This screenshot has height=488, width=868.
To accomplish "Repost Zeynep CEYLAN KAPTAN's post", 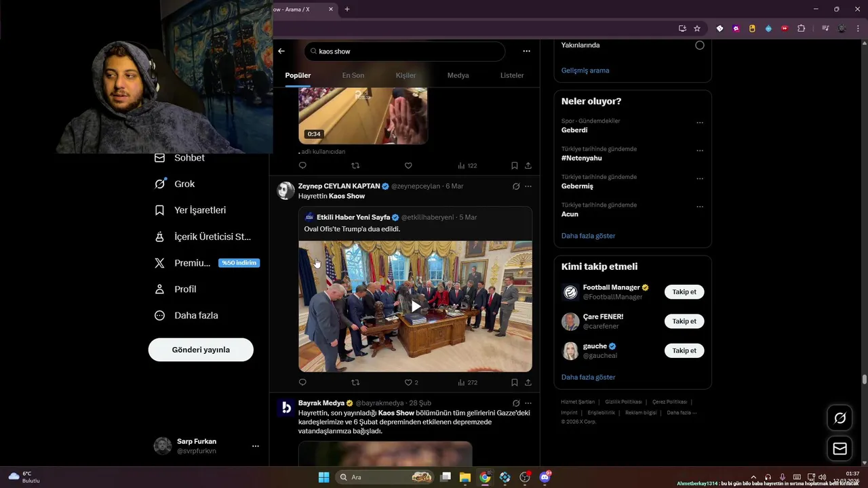I will [x=355, y=382].
